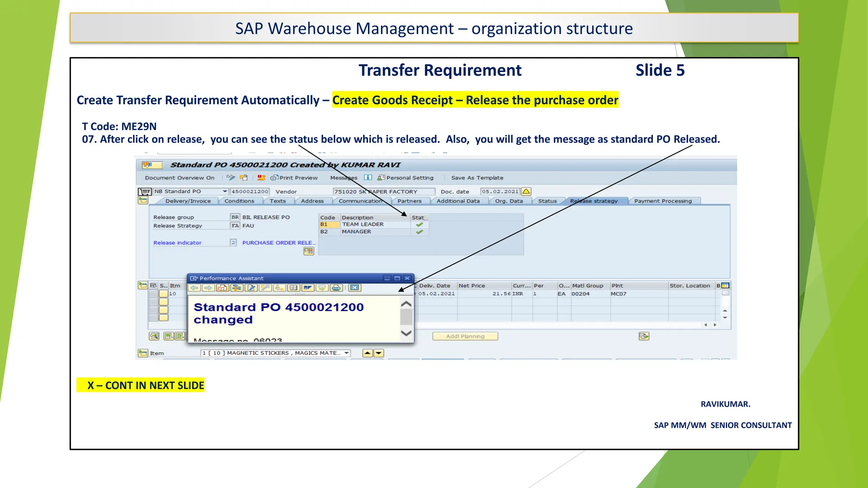Click Technical Information icon in Performance Assistant

(237, 288)
